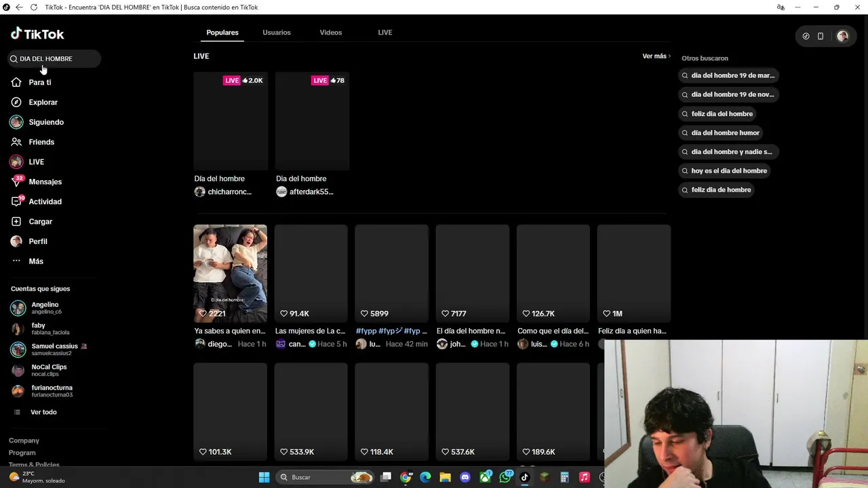This screenshot has width=868, height=488.
Task: Switch to the Videos tab
Action: pyautogui.click(x=331, y=33)
